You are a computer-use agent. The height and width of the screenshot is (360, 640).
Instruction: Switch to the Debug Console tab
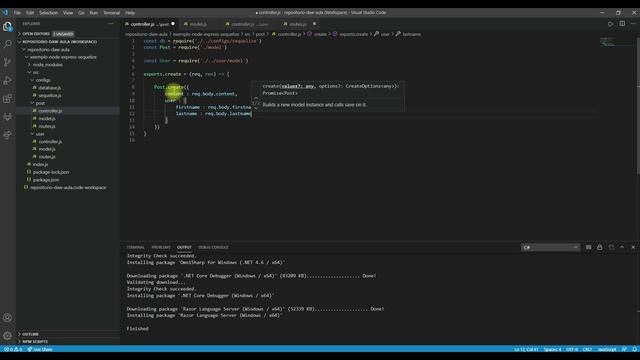[x=213, y=247]
